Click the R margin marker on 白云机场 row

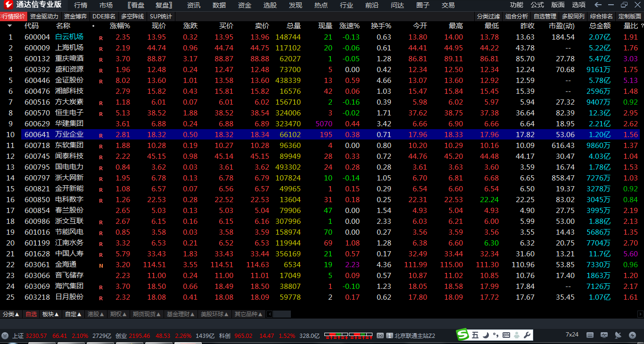point(100,38)
